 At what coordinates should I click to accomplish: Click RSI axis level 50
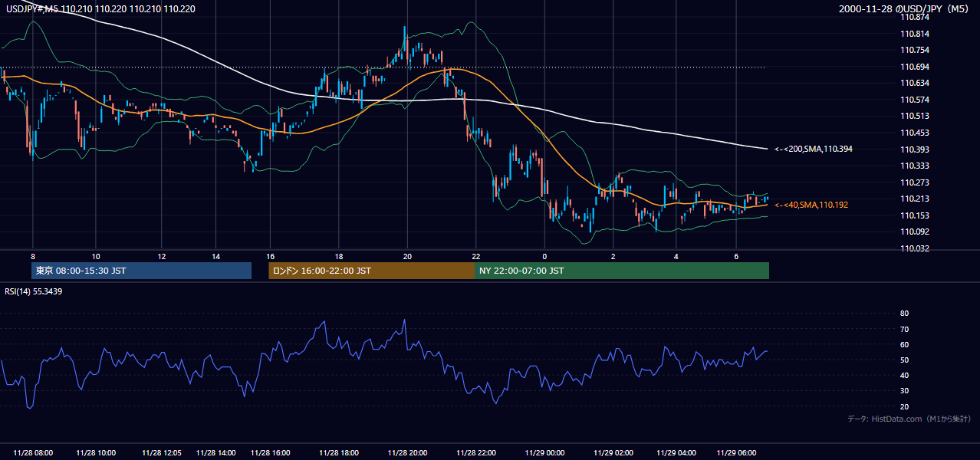tap(904, 360)
